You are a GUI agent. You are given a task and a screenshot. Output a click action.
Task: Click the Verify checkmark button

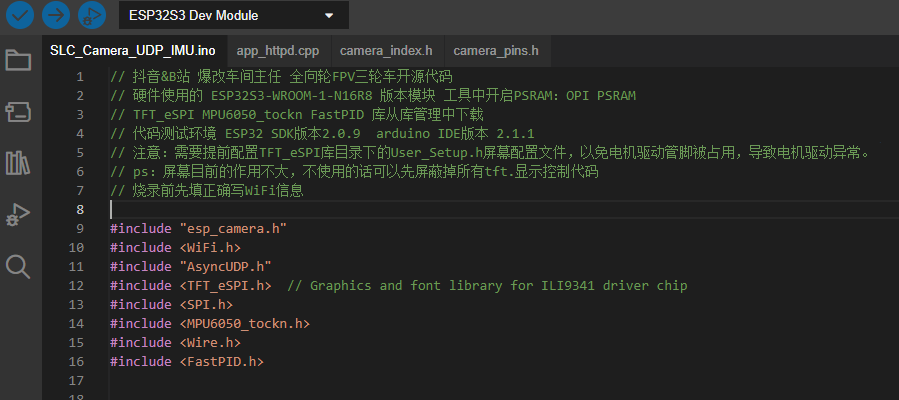click(19, 15)
